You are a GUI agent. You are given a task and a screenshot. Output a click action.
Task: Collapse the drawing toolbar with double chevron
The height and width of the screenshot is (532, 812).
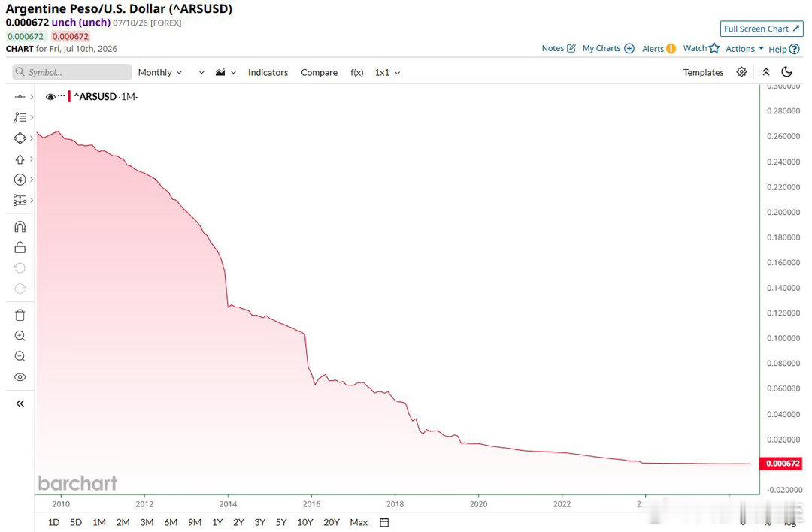click(x=20, y=404)
